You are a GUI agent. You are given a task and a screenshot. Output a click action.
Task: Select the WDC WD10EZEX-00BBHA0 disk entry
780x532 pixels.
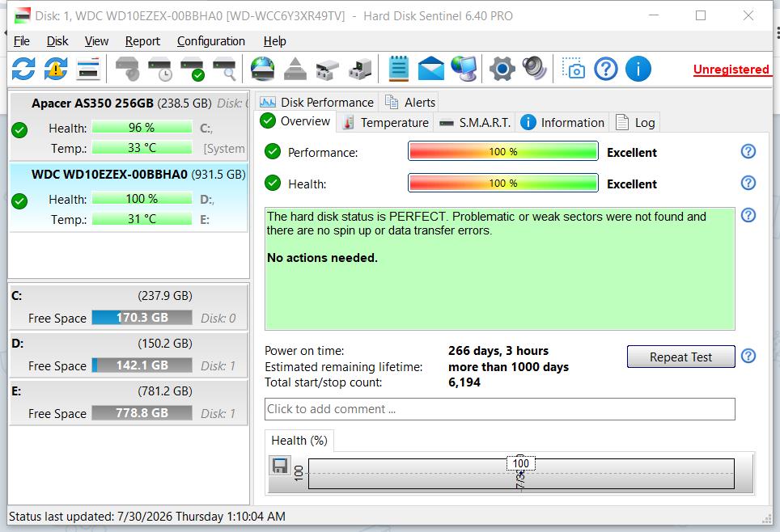tap(129, 197)
